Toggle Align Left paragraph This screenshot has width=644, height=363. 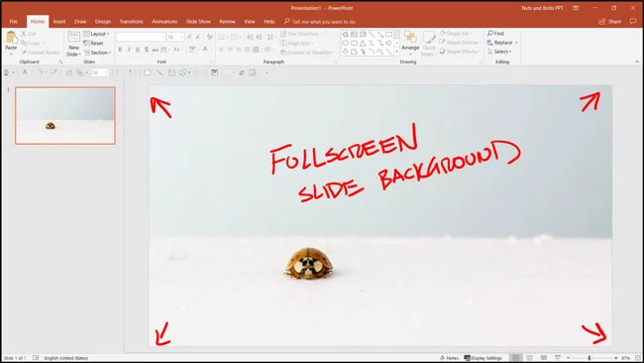coord(221,50)
